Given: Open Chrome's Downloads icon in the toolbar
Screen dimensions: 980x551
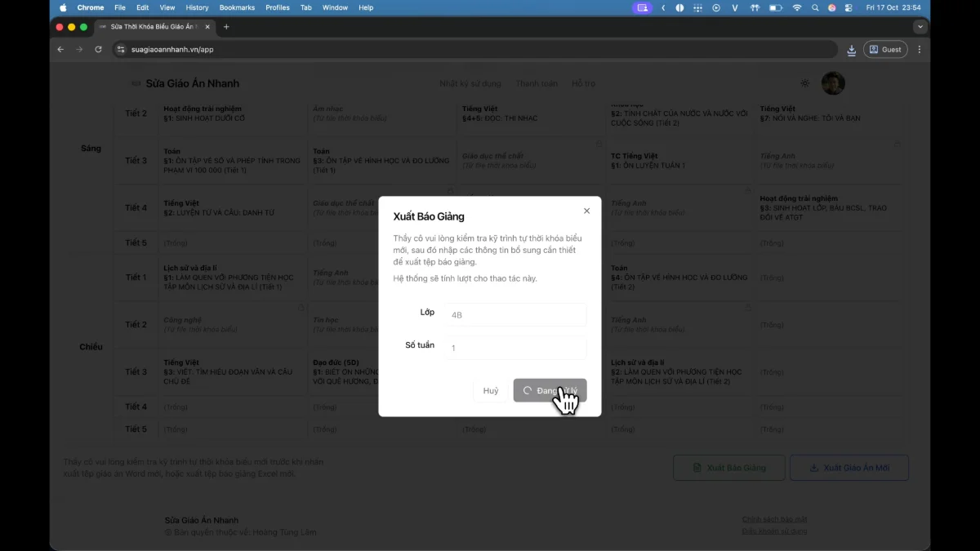Looking at the screenshot, I should click(851, 49).
